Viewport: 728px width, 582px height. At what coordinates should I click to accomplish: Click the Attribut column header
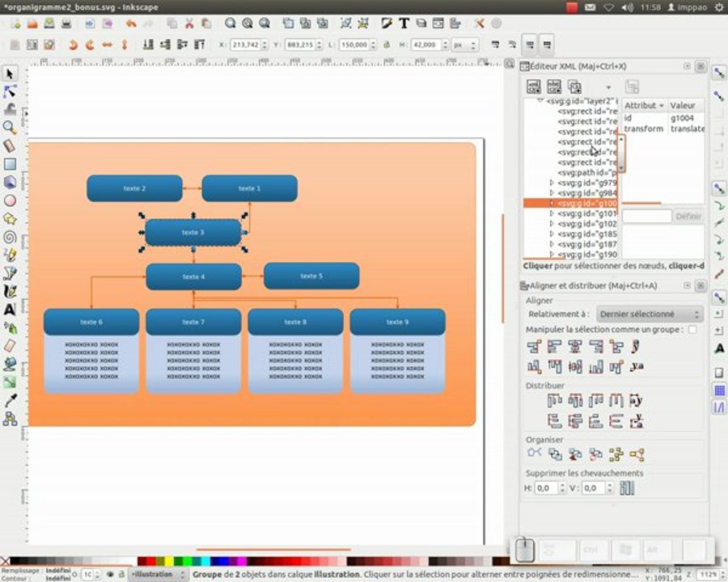point(644,106)
